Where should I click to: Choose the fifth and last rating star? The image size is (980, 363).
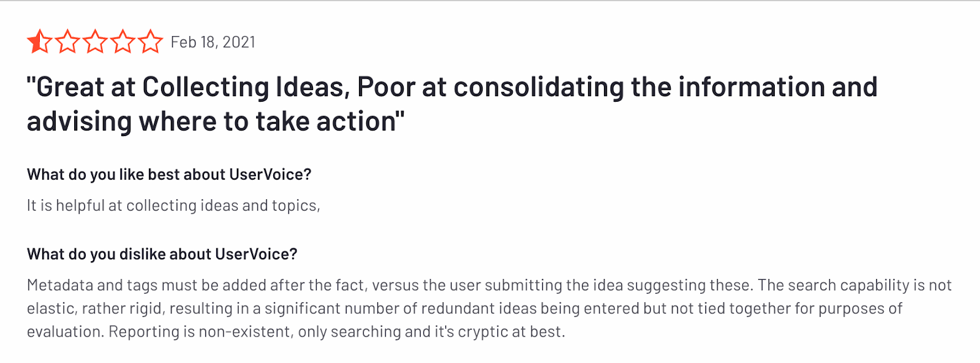coord(150,42)
